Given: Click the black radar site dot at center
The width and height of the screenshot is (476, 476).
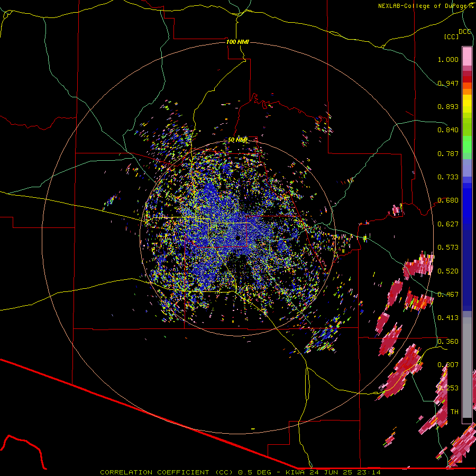Looking at the screenshot, I should (237, 238).
